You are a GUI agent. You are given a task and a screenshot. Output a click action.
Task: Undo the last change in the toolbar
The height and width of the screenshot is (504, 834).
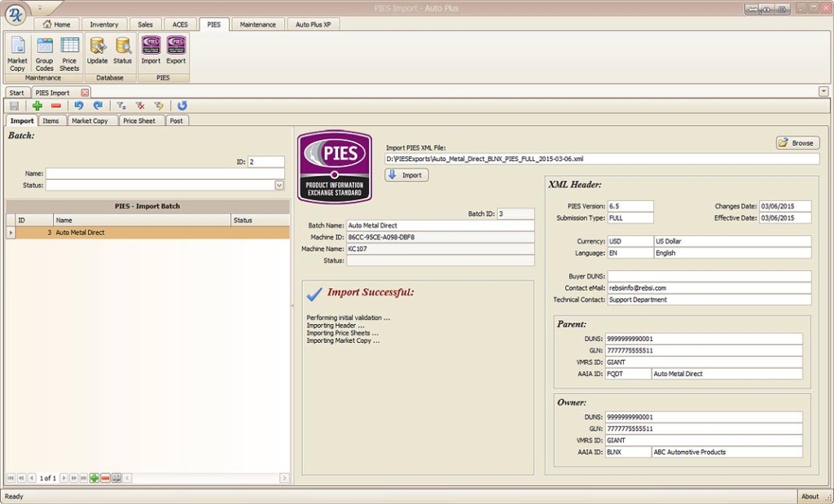[x=79, y=106]
